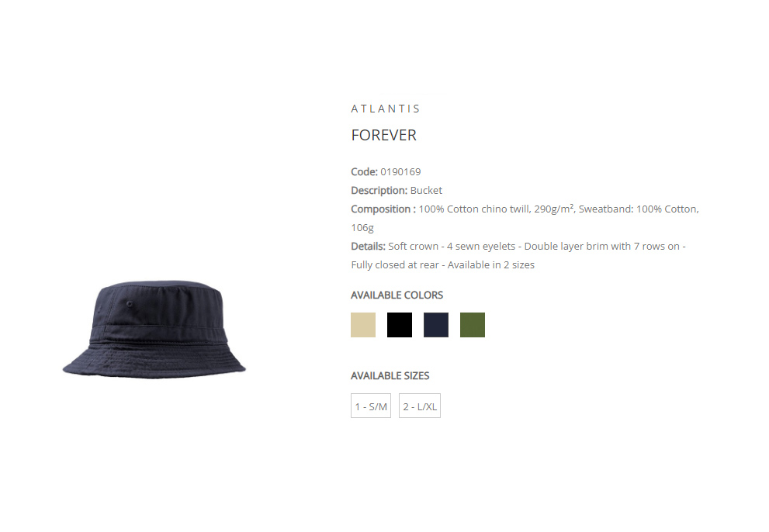Pick the olive green color swatch

(x=473, y=325)
